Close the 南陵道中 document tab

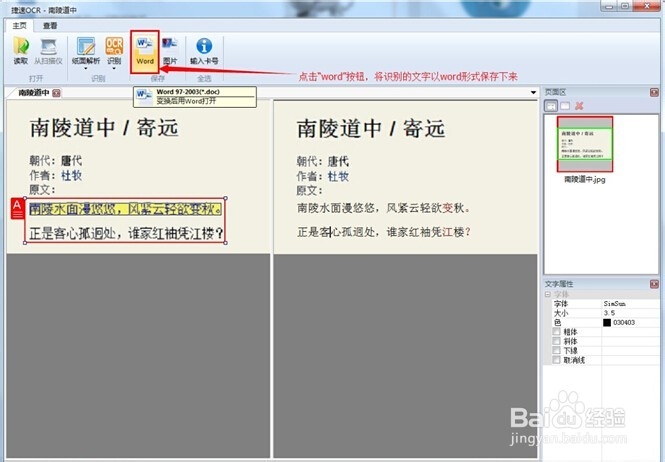(x=56, y=93)
